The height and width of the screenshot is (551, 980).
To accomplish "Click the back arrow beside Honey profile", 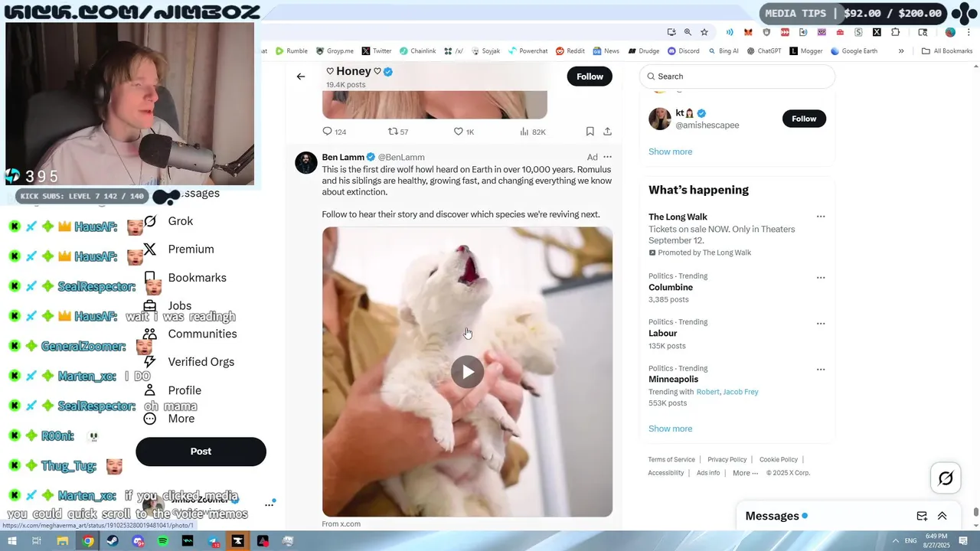I will click(x=301, y=77).
